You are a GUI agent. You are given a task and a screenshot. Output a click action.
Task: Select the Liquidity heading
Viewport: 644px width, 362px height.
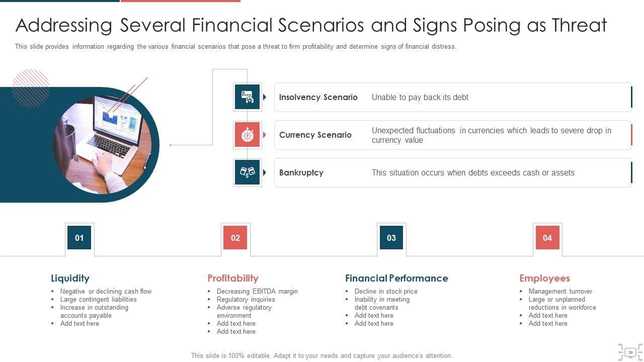pos(70,278)
